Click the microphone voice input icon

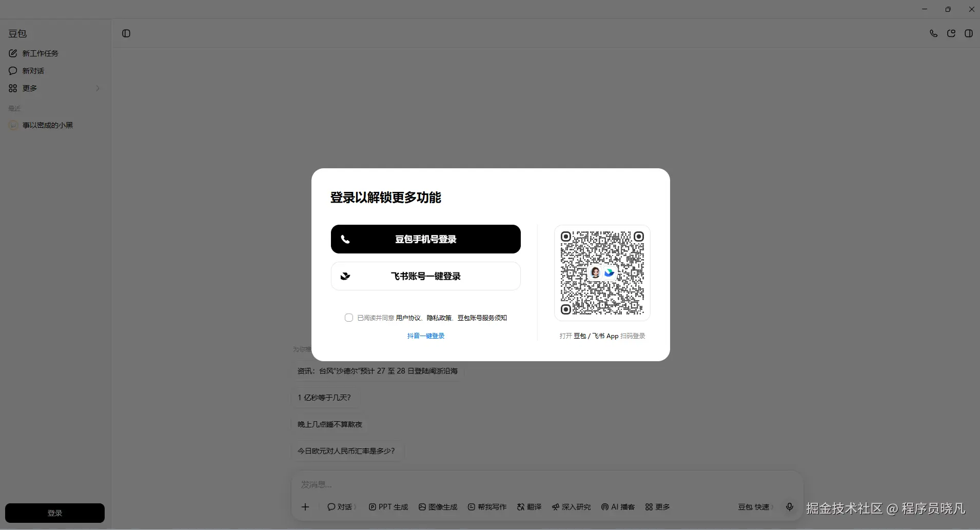790,507
